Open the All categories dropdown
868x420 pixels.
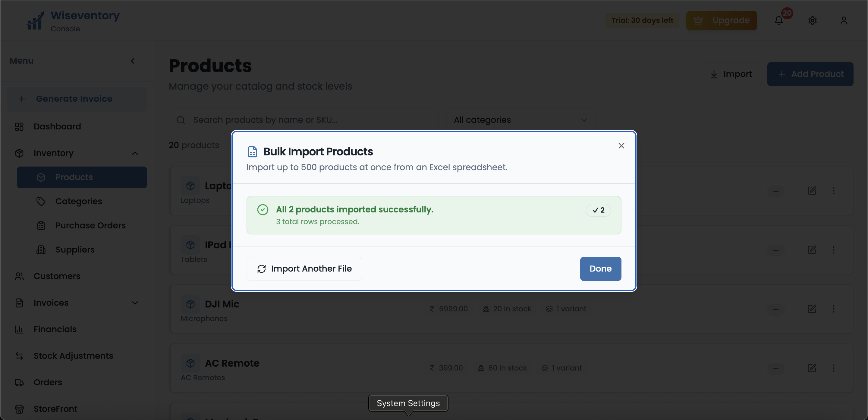(520, 119)
